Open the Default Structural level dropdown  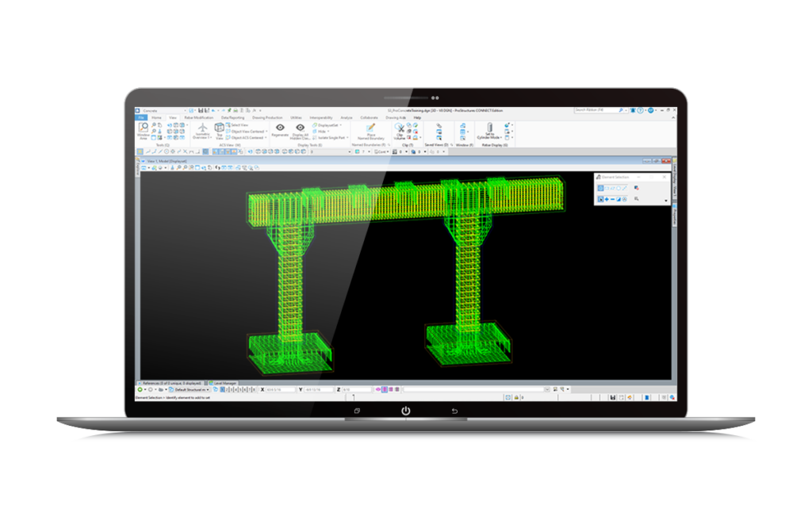coord(187,389)
